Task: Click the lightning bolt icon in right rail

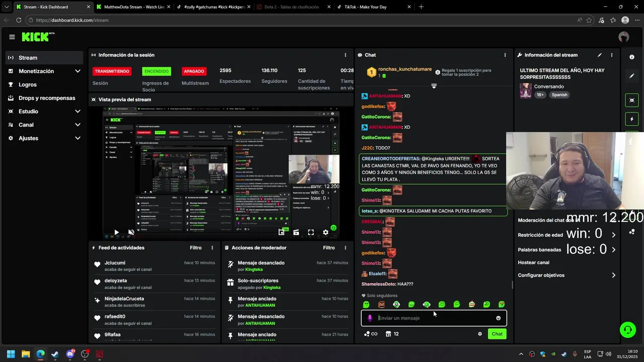Action: pos(632,119)
